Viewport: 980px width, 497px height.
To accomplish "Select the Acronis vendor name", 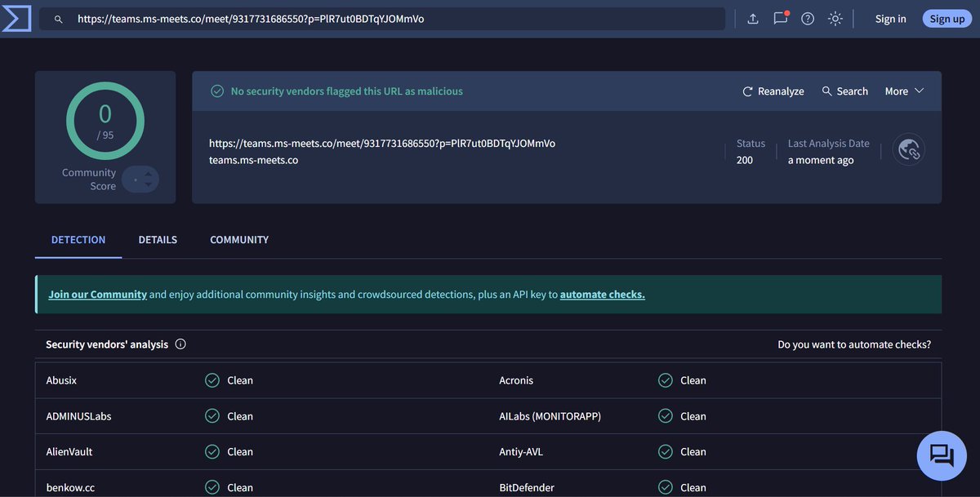I will click(516, 380).
